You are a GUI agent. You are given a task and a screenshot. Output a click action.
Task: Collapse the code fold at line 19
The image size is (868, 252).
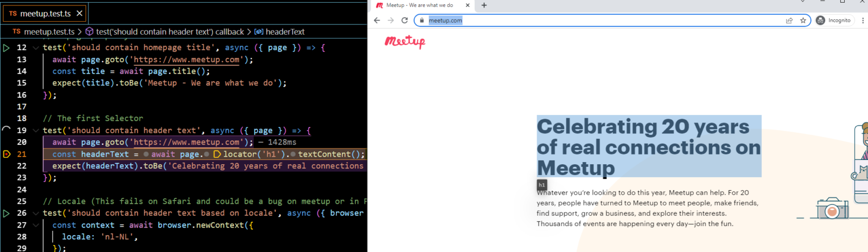click(36, 131)
